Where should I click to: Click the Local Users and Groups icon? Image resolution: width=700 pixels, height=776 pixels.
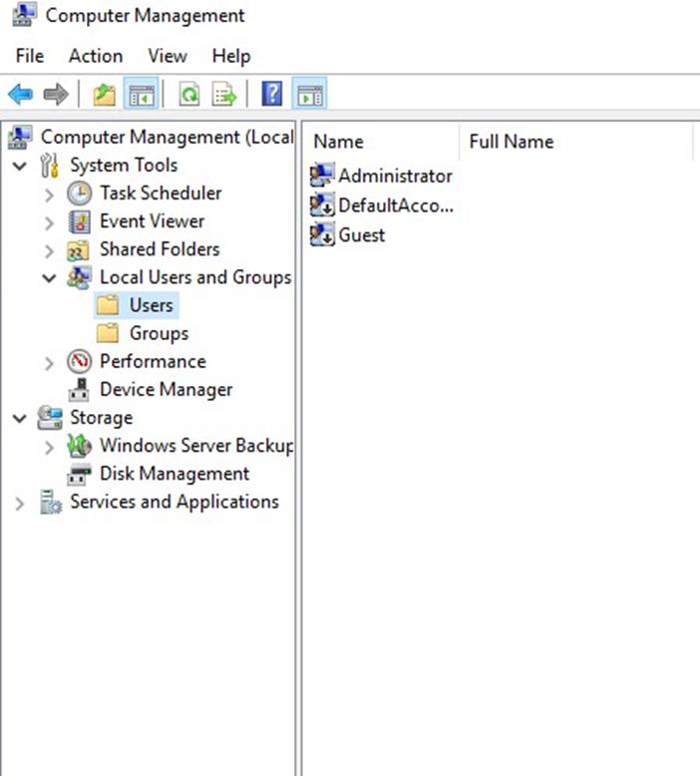tap(80, 277)
